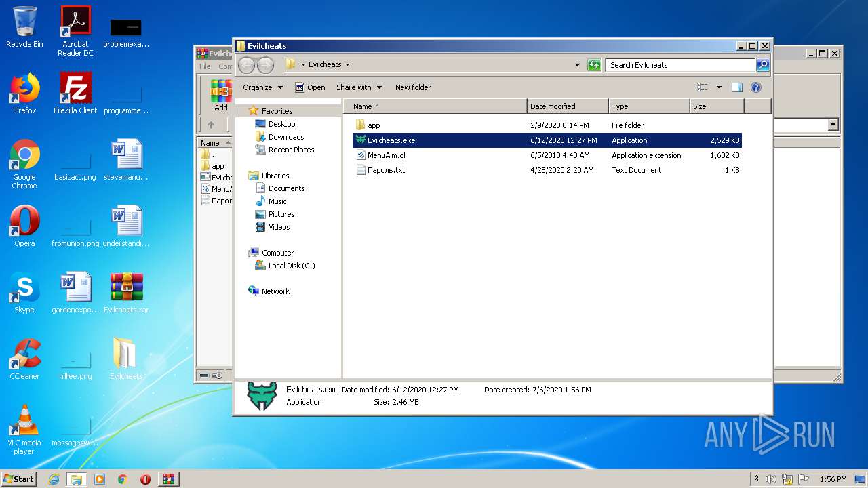This screenshot has height=488, width=868.
Task: Launch Acrobat Reader DC shortcut
Action: [75, 31]
